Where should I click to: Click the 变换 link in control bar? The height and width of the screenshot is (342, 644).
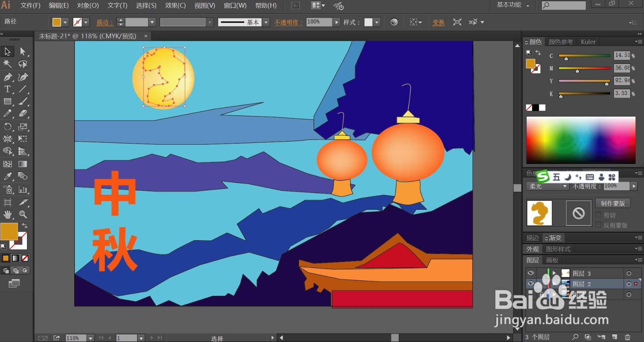tap(438, 23)
